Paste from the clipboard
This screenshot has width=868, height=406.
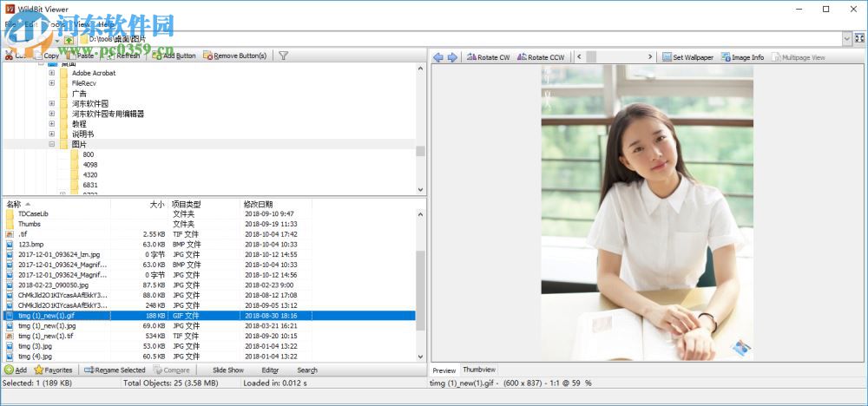point(80,56)
